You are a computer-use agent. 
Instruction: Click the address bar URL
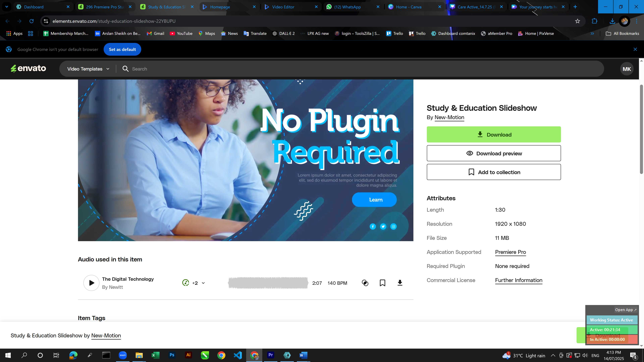coord(114,21)
